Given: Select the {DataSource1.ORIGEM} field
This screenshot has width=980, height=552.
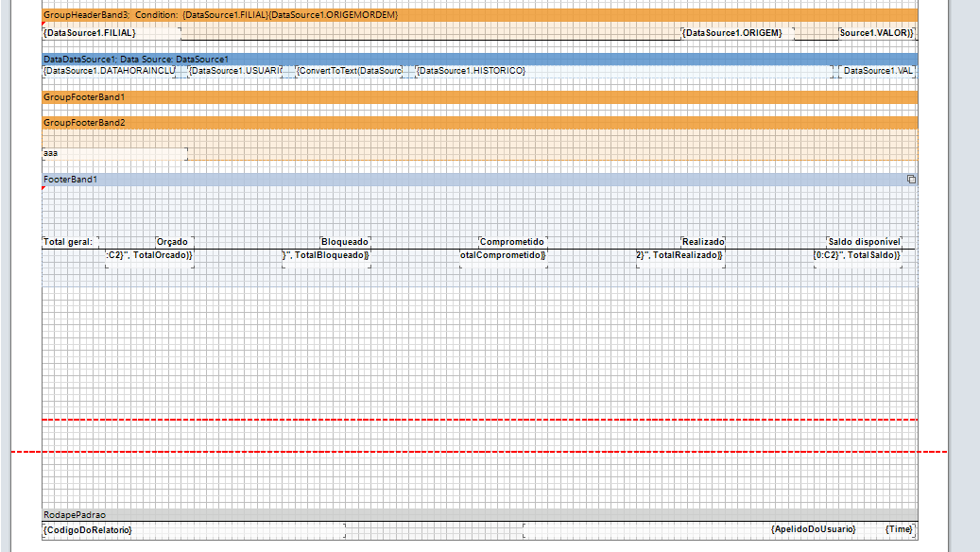Looking at the screenshot, I should (x=737, y=33).
